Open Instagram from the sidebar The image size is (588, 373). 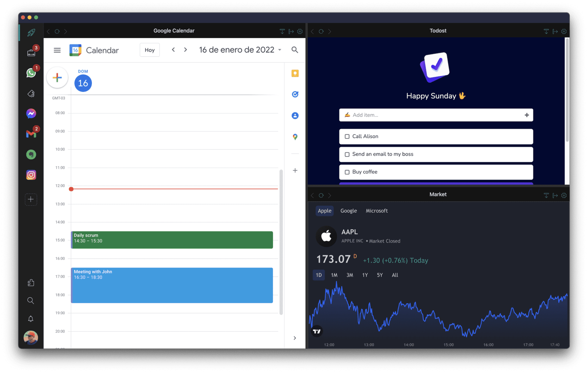coord(31,175)
